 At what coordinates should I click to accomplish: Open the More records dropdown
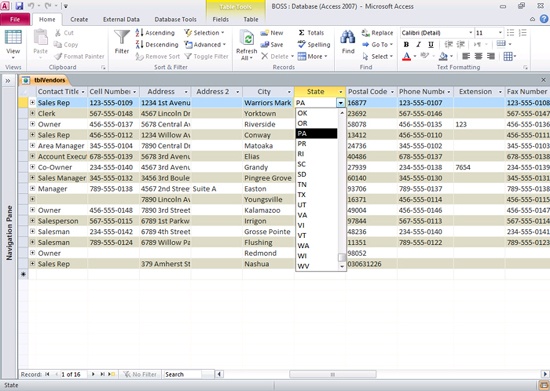click(x=313, y=56)
